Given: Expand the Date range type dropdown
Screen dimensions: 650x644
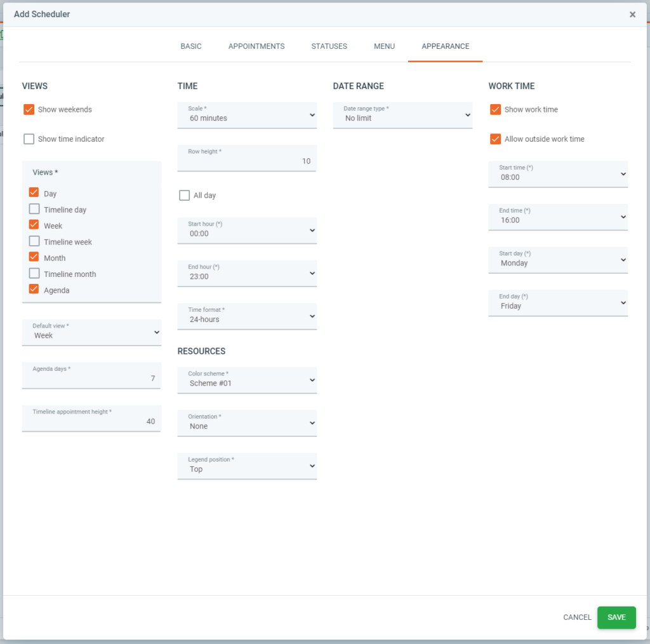Looking at the screenshot, I should (x=402, y=115).
